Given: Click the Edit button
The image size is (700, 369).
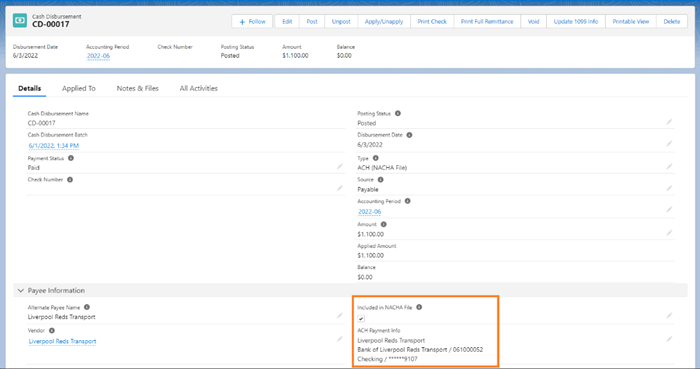Looking at the screenshot, I should pyautogui.click(x=287, y=21).
